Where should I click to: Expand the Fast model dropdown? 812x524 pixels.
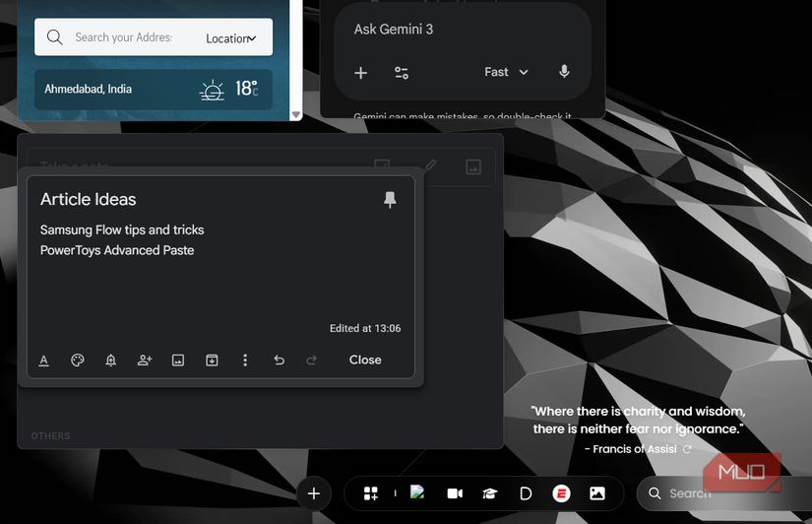point(507,72)
